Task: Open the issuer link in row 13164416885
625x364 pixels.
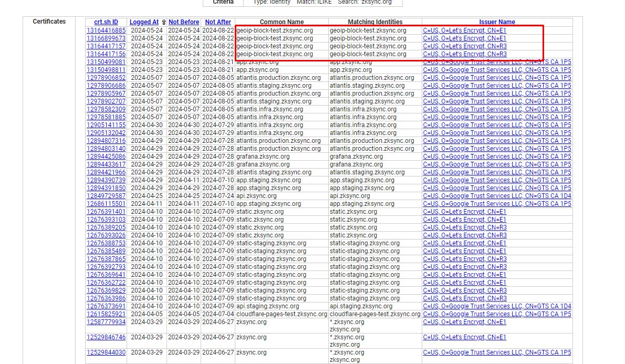Action: click(464, 30)
